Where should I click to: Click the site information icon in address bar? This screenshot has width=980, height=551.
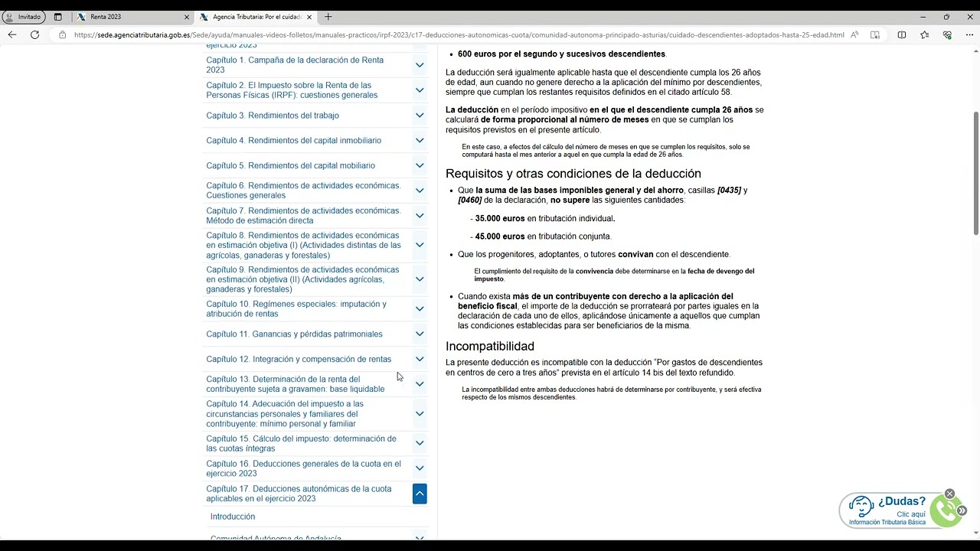(x=62, y=34)
